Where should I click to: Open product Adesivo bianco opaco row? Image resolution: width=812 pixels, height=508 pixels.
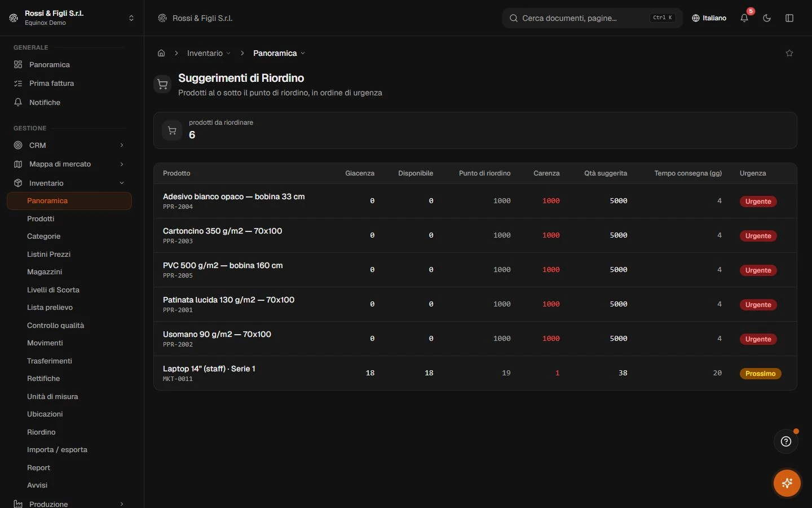coord(475,201)
